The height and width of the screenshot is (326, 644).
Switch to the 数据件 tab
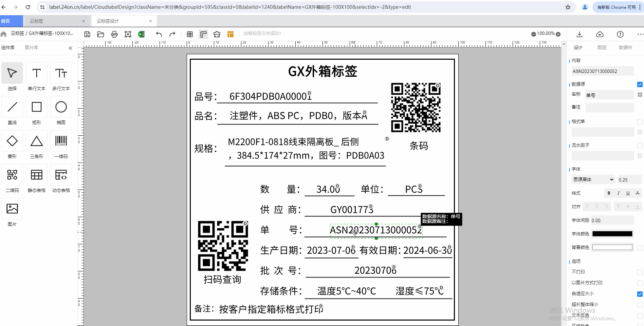[626, 47]
